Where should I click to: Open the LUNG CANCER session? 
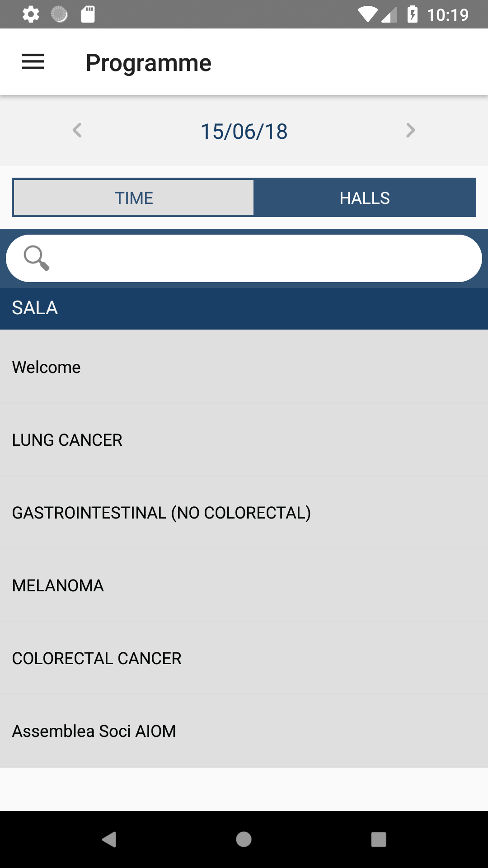coord(244,440)
